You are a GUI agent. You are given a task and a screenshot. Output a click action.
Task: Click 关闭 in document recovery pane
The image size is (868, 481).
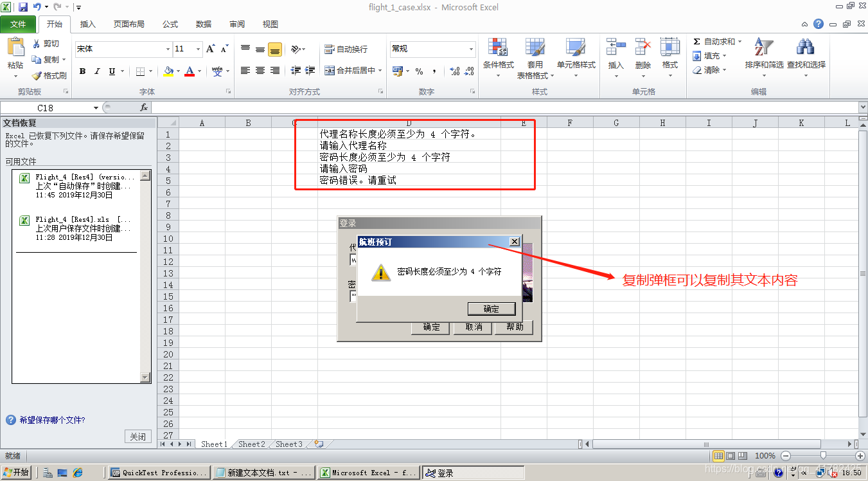137,437
